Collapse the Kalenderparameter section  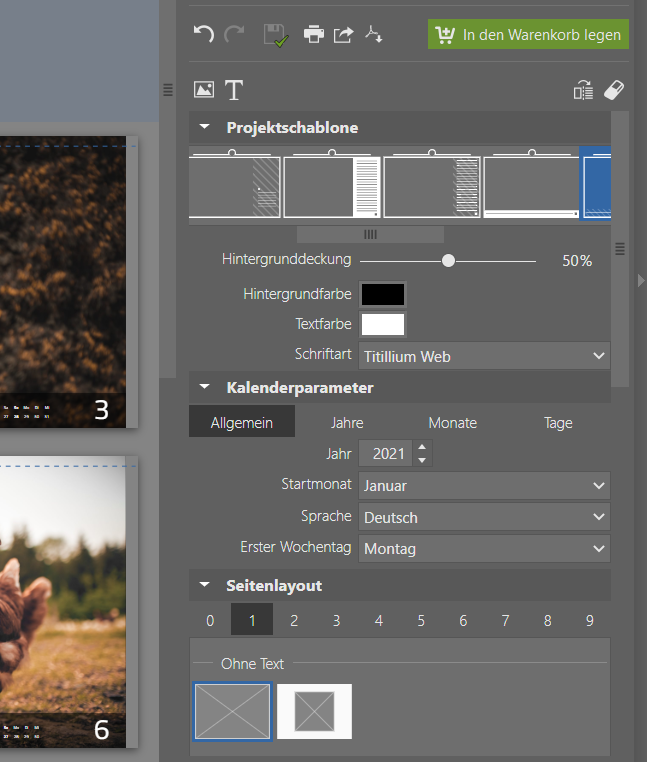click(x=205, y=387)
